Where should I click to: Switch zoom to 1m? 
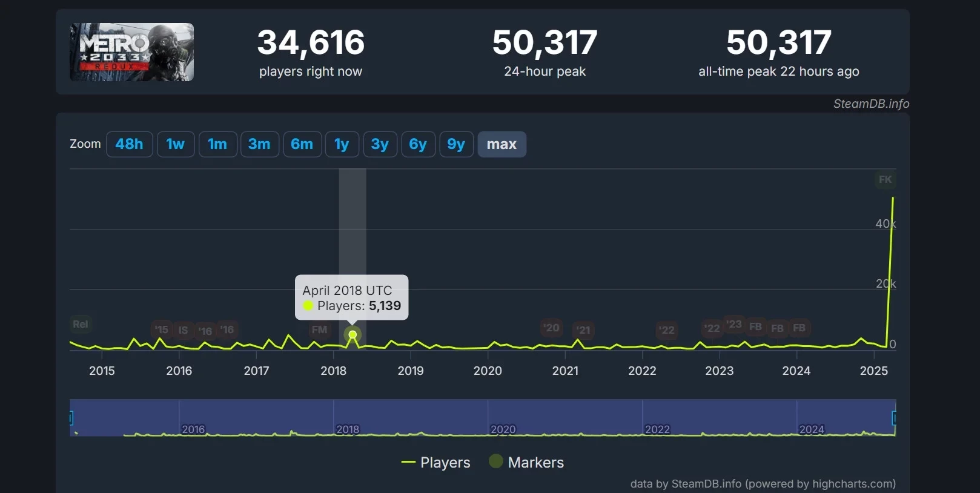coord(217,144)
